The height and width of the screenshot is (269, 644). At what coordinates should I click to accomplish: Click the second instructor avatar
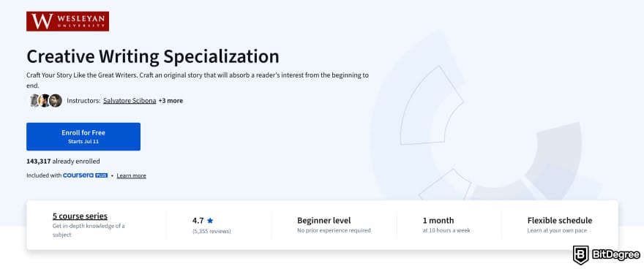44,100
